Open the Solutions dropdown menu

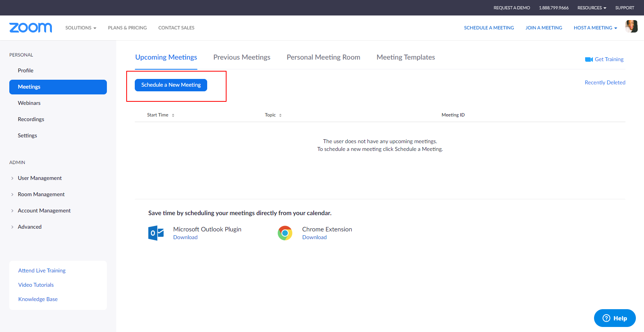point(81,28)
